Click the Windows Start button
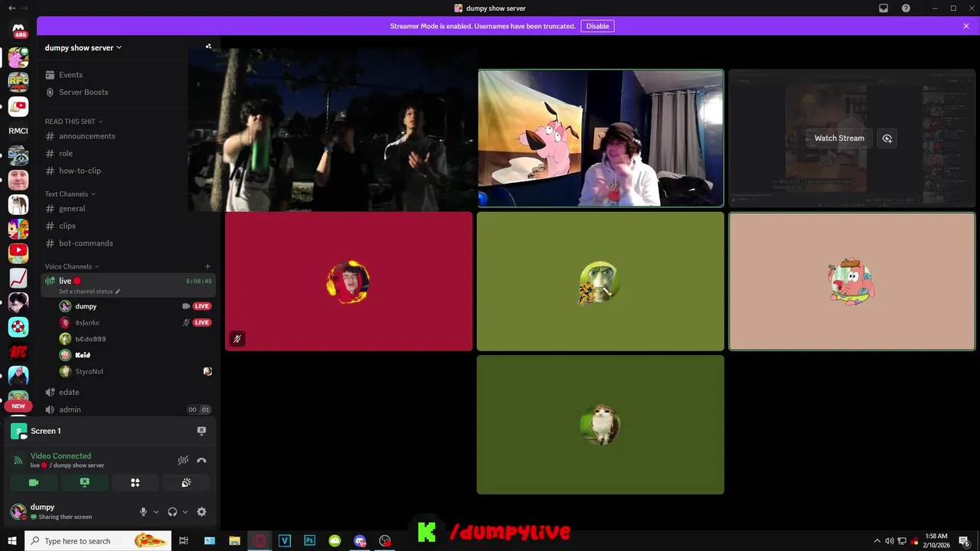This screenshot has height=551, width=980. 12,541
